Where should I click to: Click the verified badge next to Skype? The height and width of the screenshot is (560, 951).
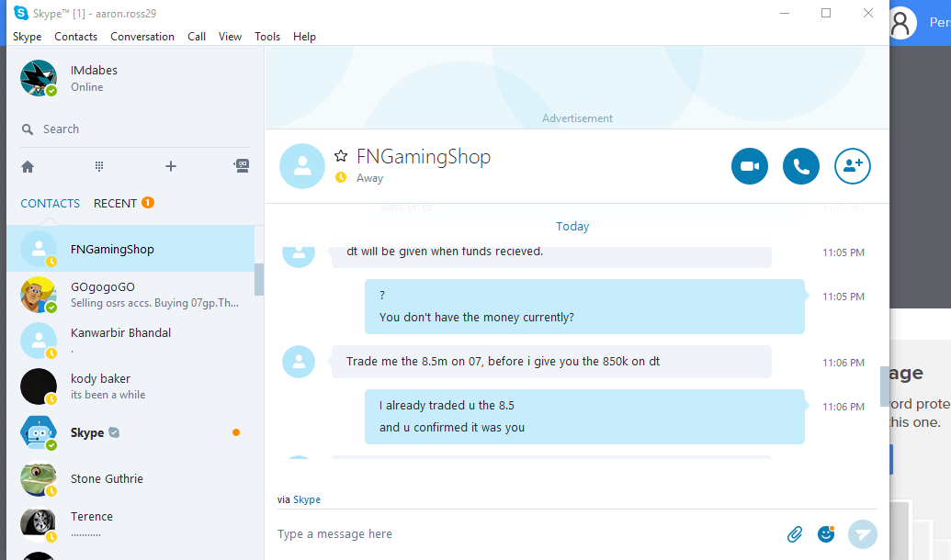point(114,432)
